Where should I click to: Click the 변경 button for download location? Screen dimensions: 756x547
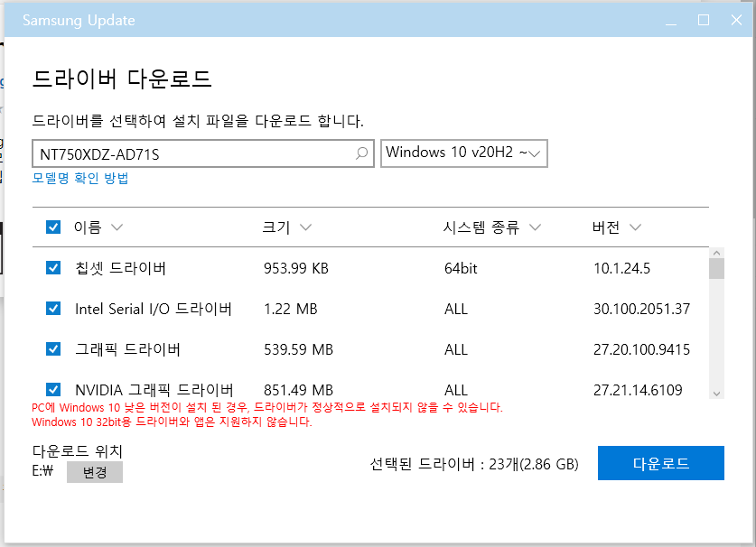coord(95,472)
